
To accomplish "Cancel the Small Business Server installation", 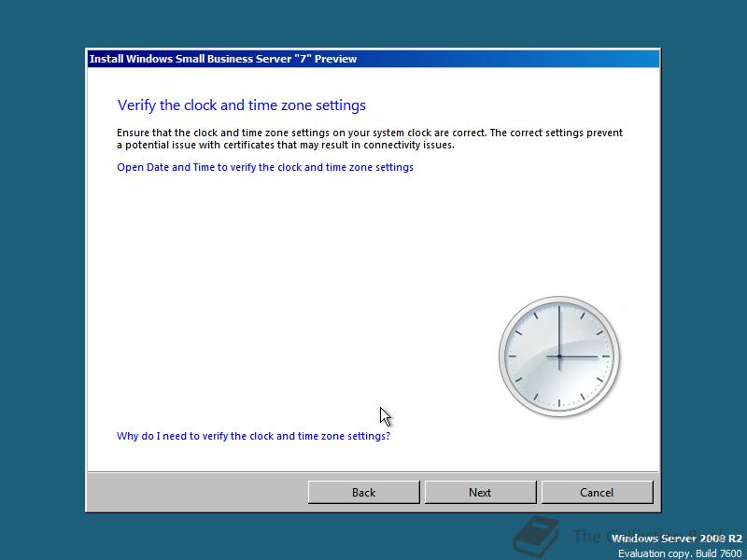I will click(x=597, y=492).
